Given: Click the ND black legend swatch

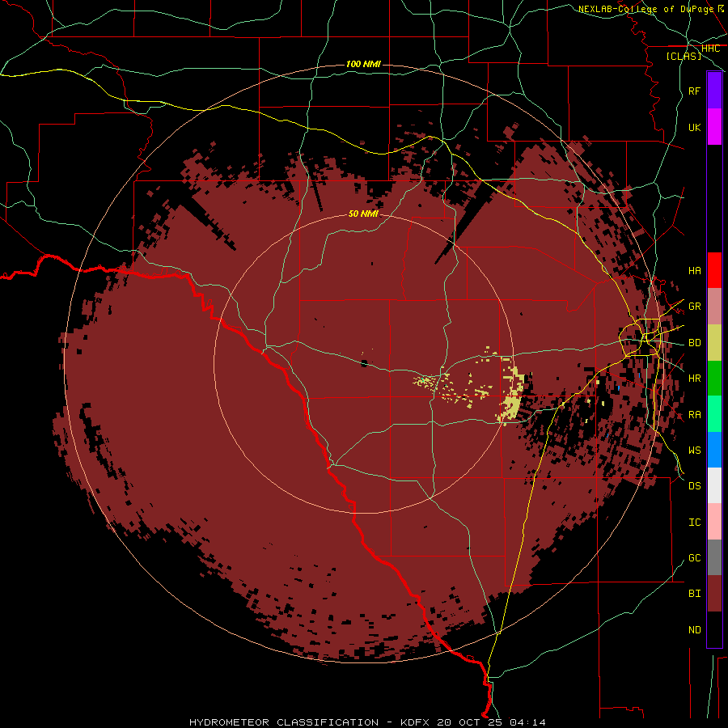Looking at the screenshot, I should tap(714, 629).
